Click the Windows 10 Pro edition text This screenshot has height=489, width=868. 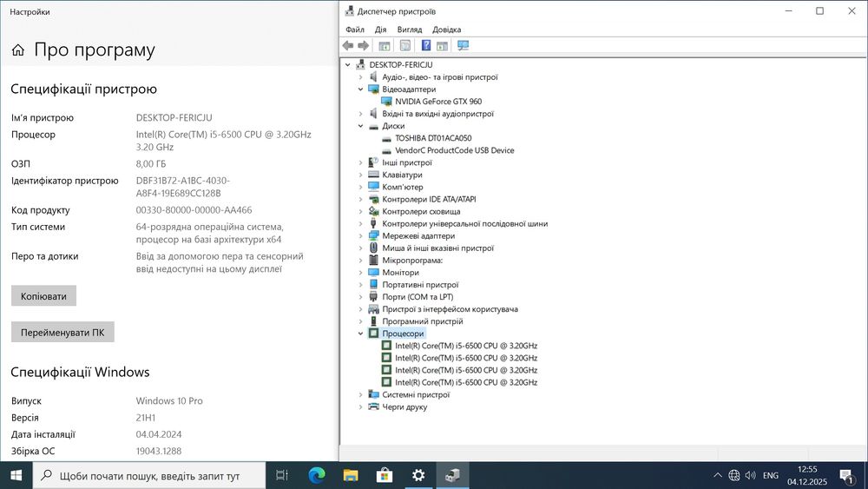pos(169,400)
